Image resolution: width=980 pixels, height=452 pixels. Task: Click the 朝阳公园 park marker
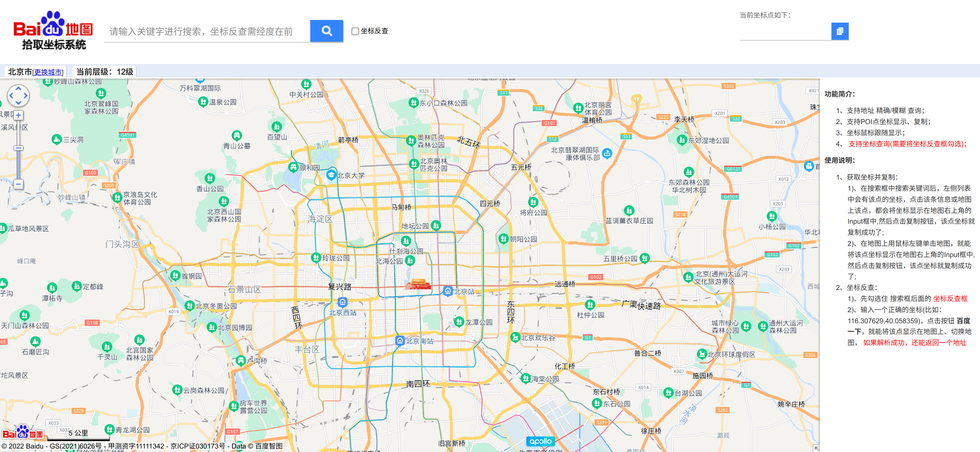point(503,239)
